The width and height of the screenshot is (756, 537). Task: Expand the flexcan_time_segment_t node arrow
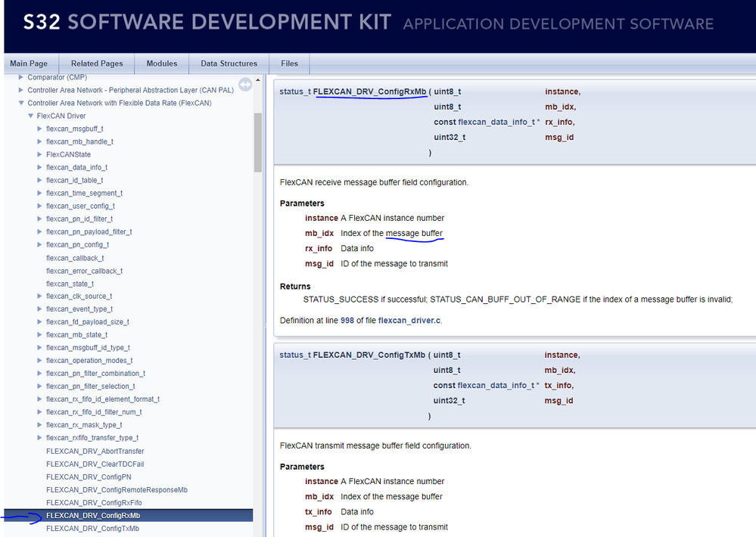click(x=39, y=193)
